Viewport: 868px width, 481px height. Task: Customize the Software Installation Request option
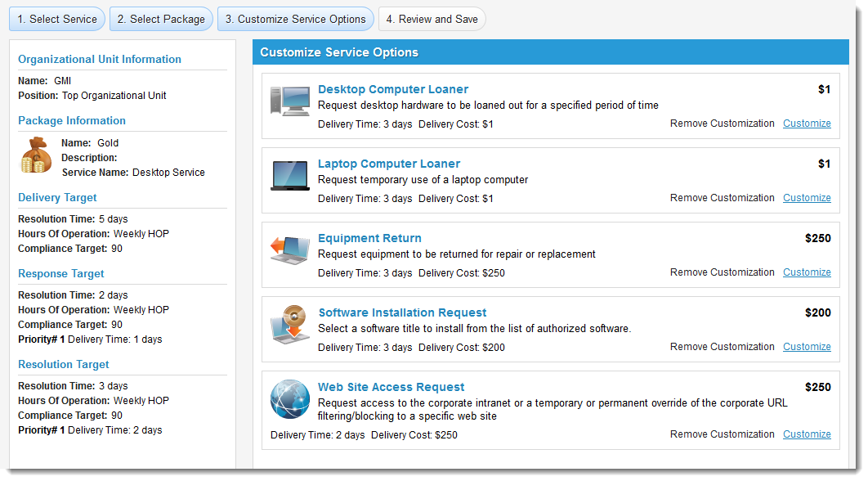click(x=807, y=347)
